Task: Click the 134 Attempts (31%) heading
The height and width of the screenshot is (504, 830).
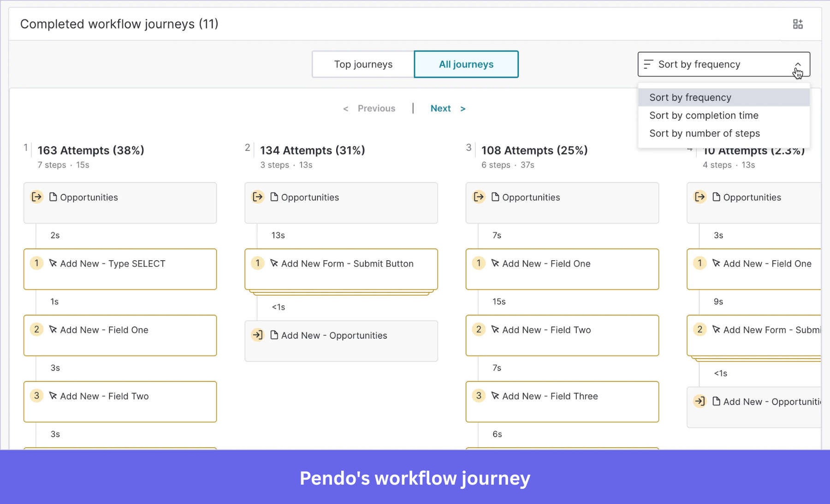Action: pos(313,151)
